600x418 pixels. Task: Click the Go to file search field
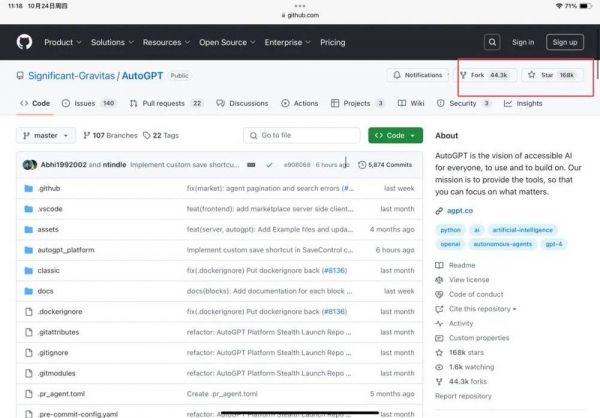(x=300, y=135)
